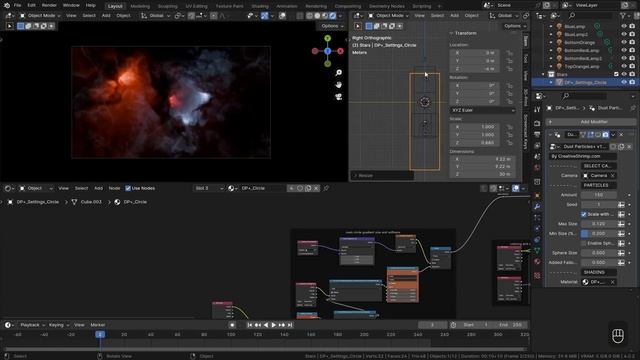640x360 pixels.
Task: Toggle the camera view icon
Action: [x=338, y=97]
